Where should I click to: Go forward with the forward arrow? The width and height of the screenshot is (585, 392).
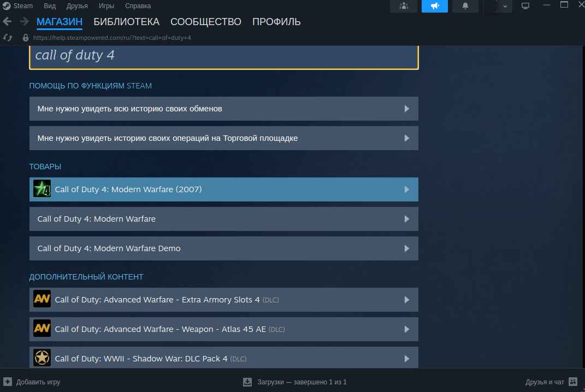(x=25, y=22)
